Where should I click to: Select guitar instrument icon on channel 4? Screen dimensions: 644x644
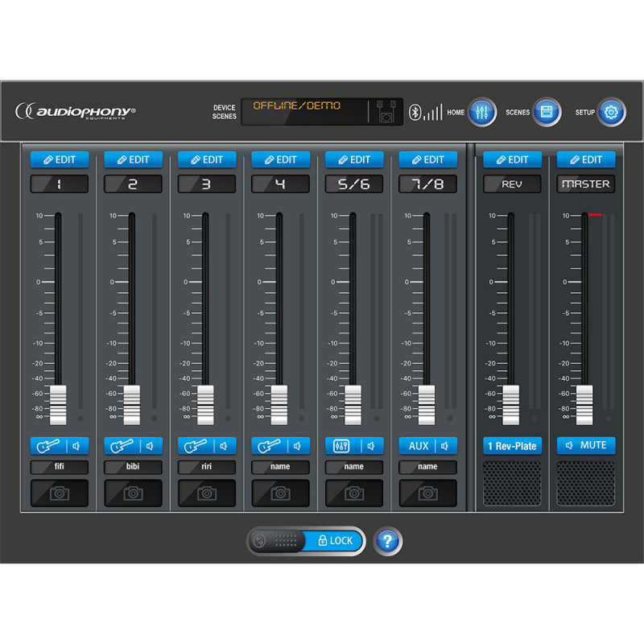point(269,446)
